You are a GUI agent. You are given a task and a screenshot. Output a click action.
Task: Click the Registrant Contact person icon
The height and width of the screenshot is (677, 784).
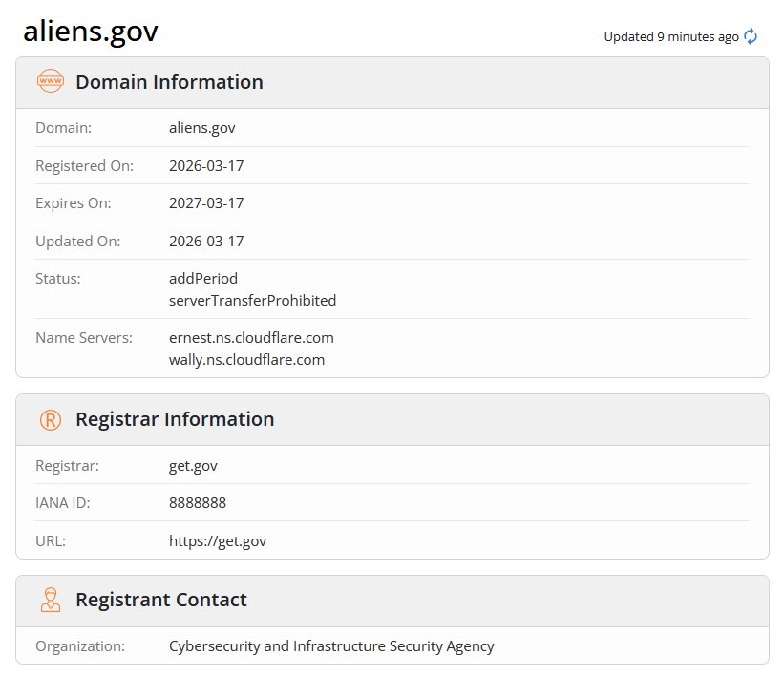pos(49,600)
